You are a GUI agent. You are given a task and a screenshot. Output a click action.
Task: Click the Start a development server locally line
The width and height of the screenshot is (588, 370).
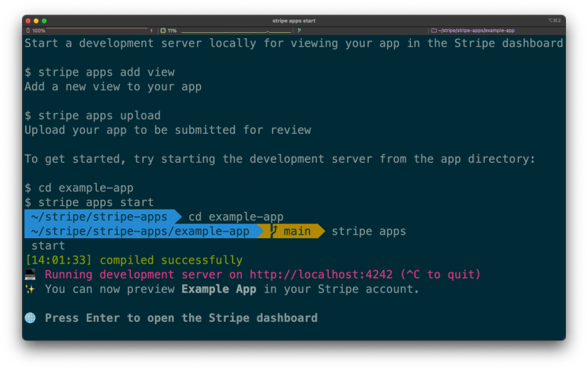tap(294, 43)
